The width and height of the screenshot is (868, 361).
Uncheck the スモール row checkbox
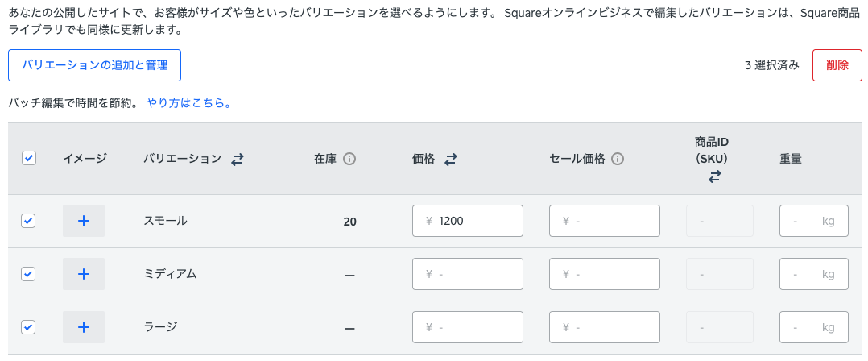point(28,221)
